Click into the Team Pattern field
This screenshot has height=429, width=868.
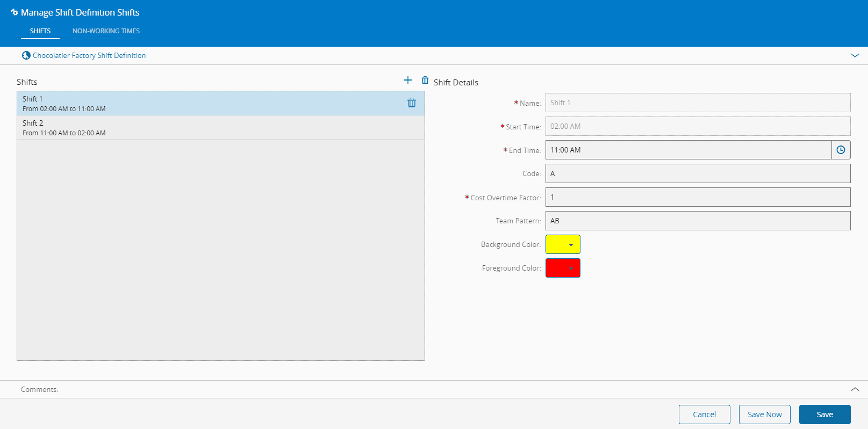pyautogui.click(x=698, y=221)
